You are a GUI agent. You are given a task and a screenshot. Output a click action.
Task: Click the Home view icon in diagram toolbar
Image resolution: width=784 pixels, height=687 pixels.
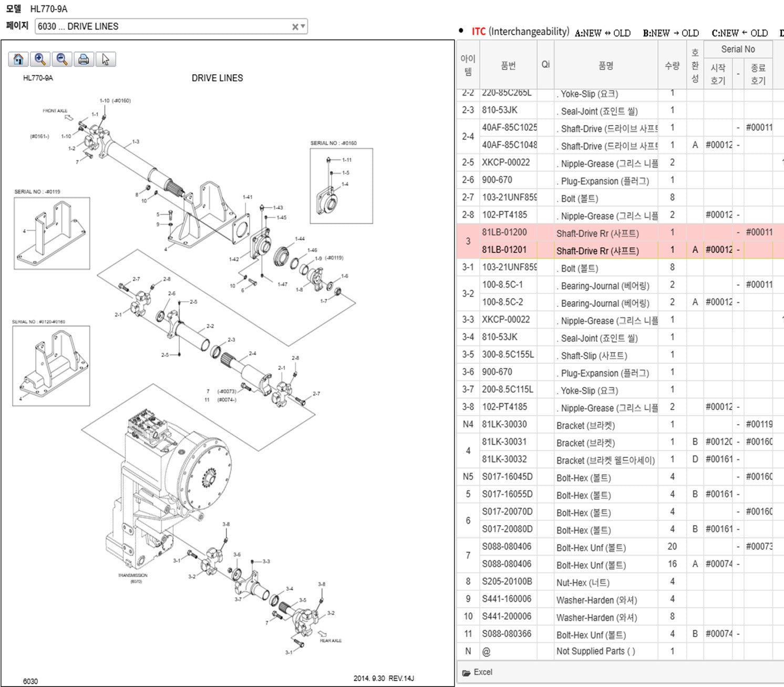tap(18, 59)
